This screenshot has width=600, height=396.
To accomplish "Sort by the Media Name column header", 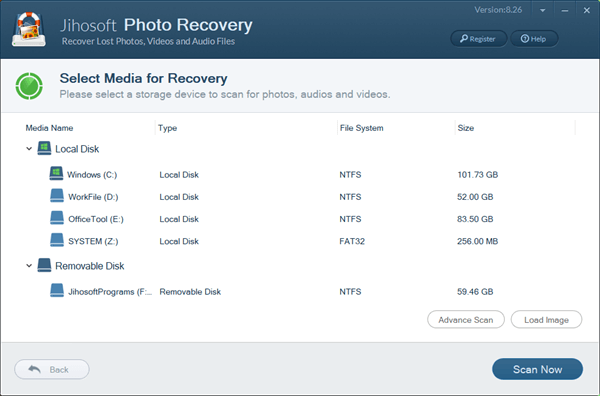I will (49, 128).
